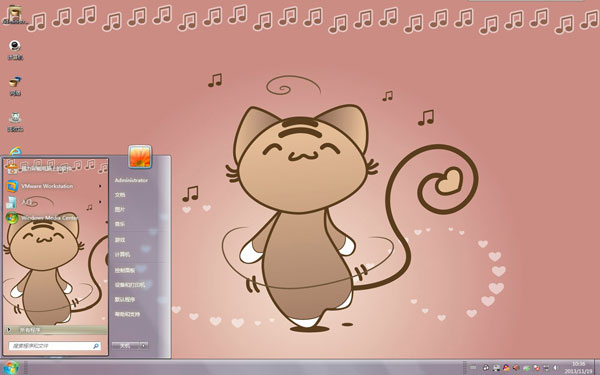Click the QQ penguin tray icon
This screenshot has width=600, height=375.
[506, 368]
